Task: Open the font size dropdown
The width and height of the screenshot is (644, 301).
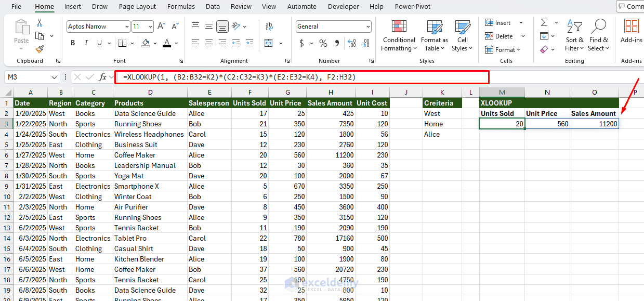Action: point(150,27)
